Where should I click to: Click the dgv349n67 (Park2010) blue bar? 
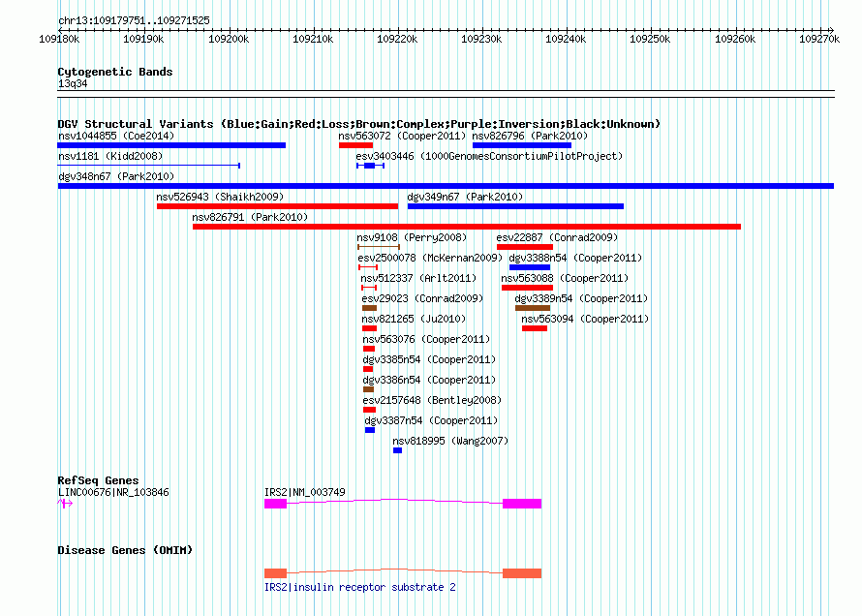(515, 206)
